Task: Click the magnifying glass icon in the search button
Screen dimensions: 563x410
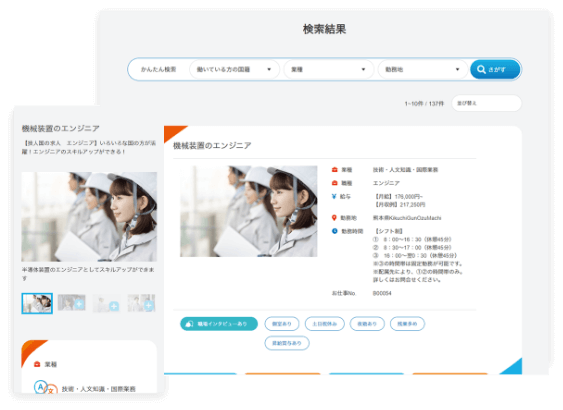Action: coord(481,69)
